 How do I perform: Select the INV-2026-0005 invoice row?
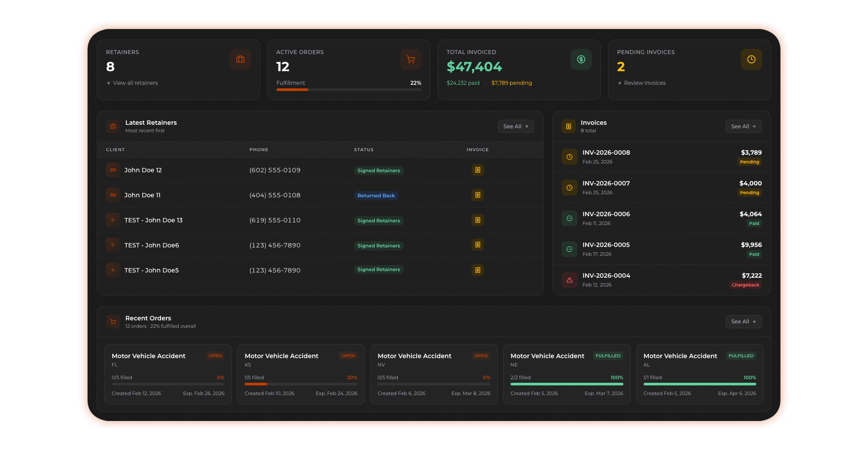[x=660, y=249]
